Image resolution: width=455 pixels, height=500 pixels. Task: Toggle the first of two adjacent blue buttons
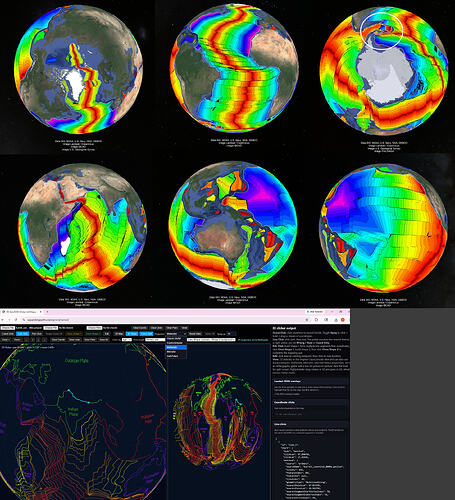click(132, 334)
